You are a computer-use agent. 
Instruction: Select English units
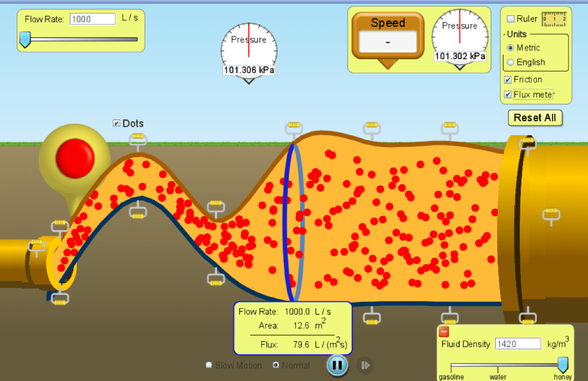pyautogui.click(x=511, y=62)
